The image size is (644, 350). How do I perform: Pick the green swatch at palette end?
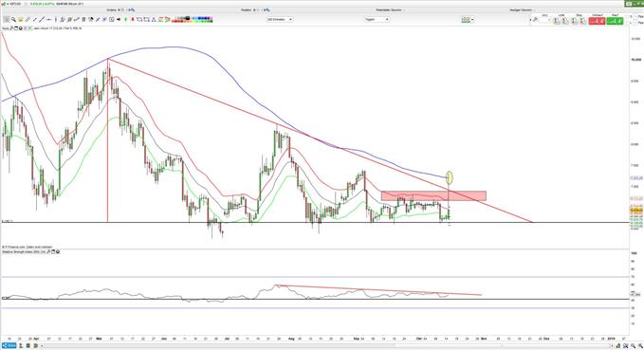pos(211,21)
